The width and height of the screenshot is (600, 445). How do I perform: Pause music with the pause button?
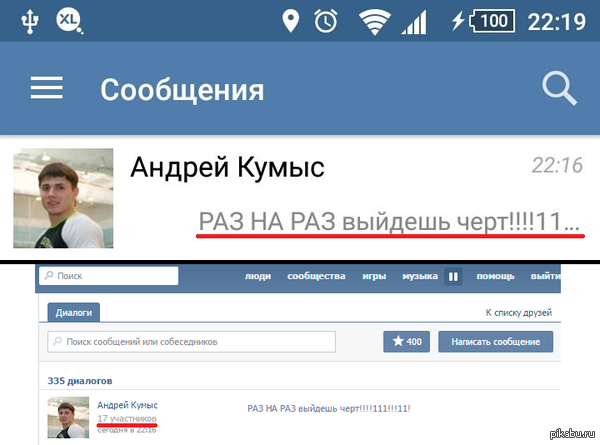click(x=453, y=276)
